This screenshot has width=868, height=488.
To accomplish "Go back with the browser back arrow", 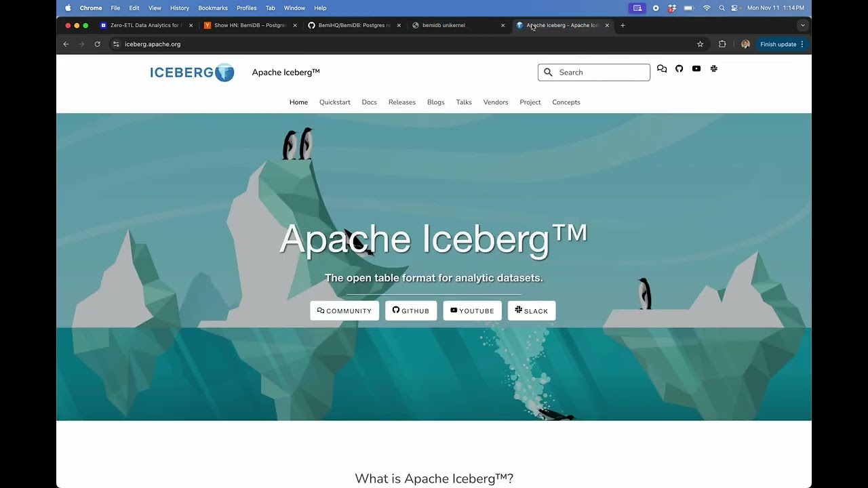I will pos(66,44).
